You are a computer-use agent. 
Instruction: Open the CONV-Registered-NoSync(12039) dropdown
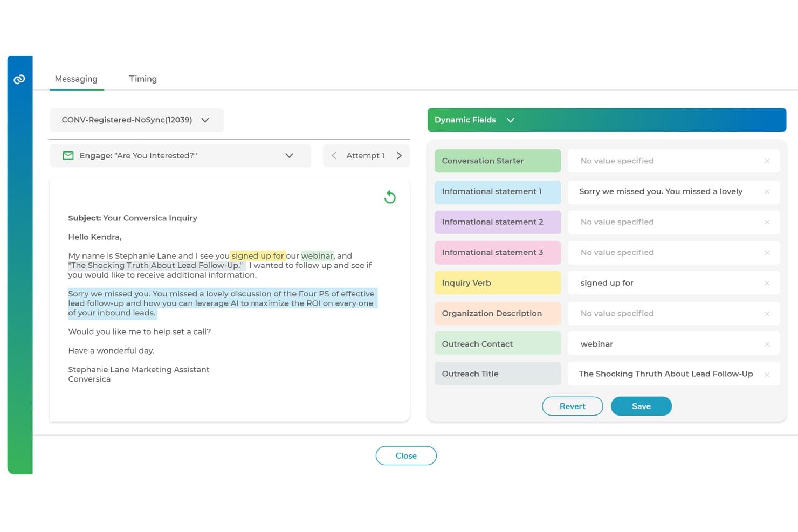coord(136,120)
